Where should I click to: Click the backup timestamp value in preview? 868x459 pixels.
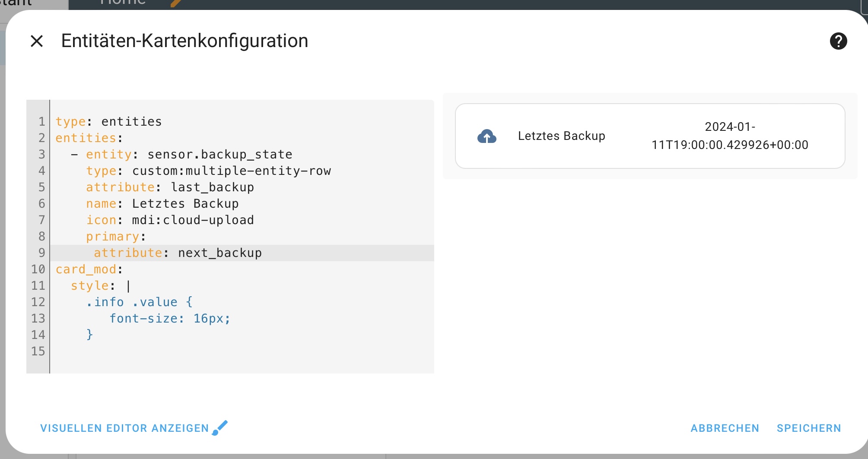pyautogui.click(x=730, y=136)
